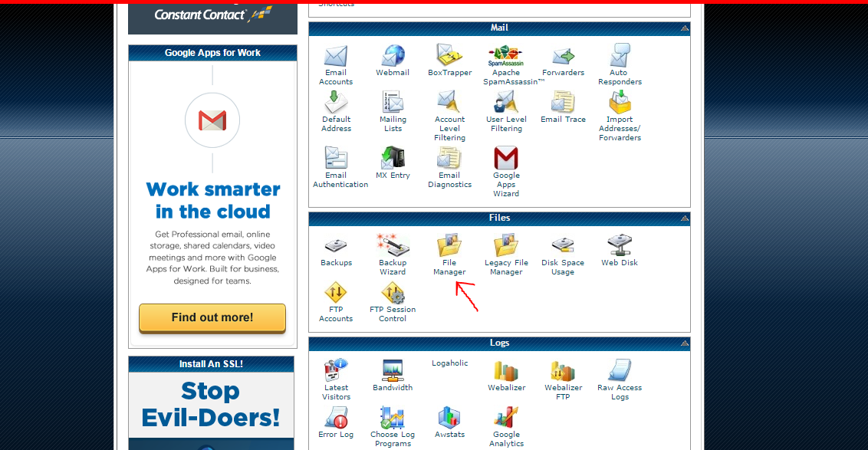Open Google Apps Wizard
This screenshot has width=868, height=450.
coord(506,172)
